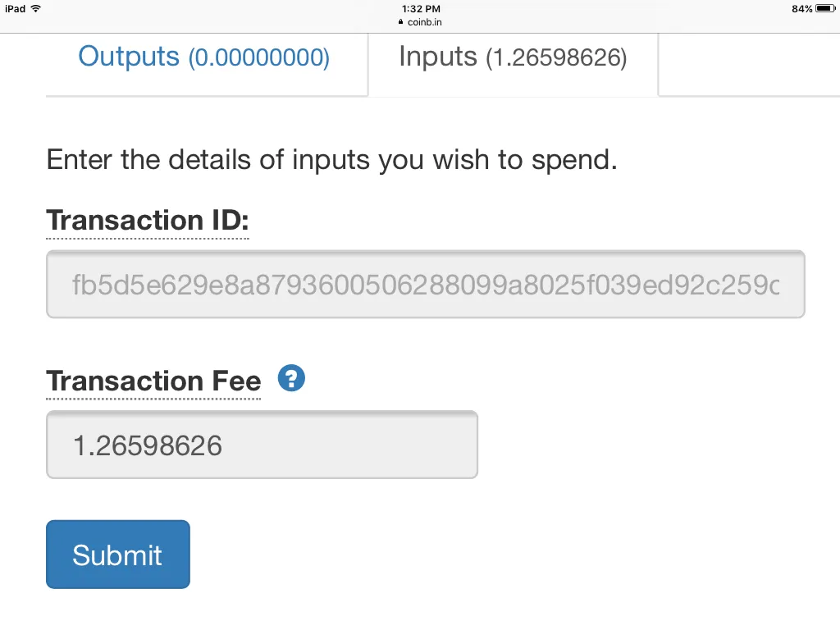840x630 pixels.
Task: Switch to the Outputs tab
Action: [203, 57]
